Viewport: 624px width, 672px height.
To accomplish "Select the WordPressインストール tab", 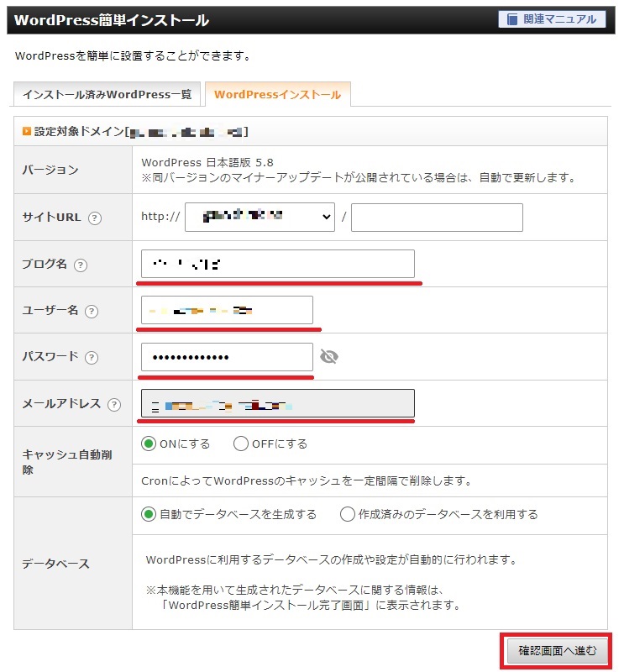I will 278,94.
